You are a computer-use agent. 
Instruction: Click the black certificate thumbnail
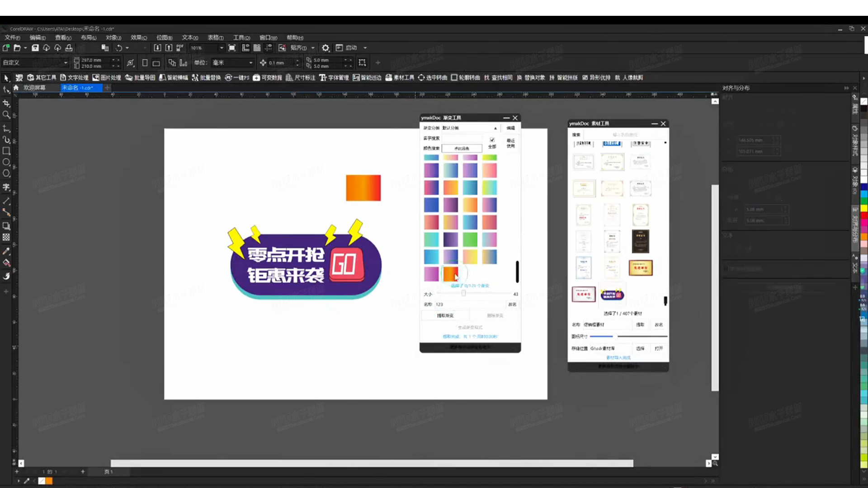coord(640,241)
